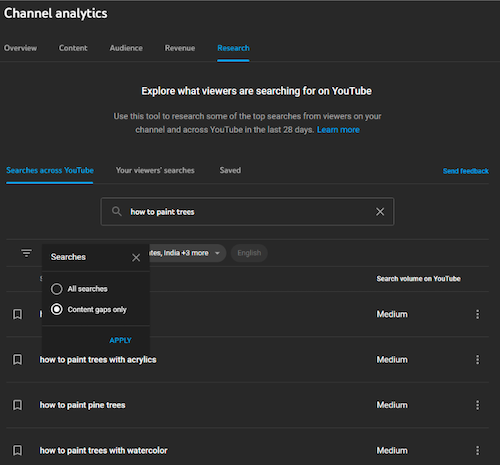Screen dimensions: 500x465
Task: Click the Medium value in the watercolor row
Action: point(392,450)
